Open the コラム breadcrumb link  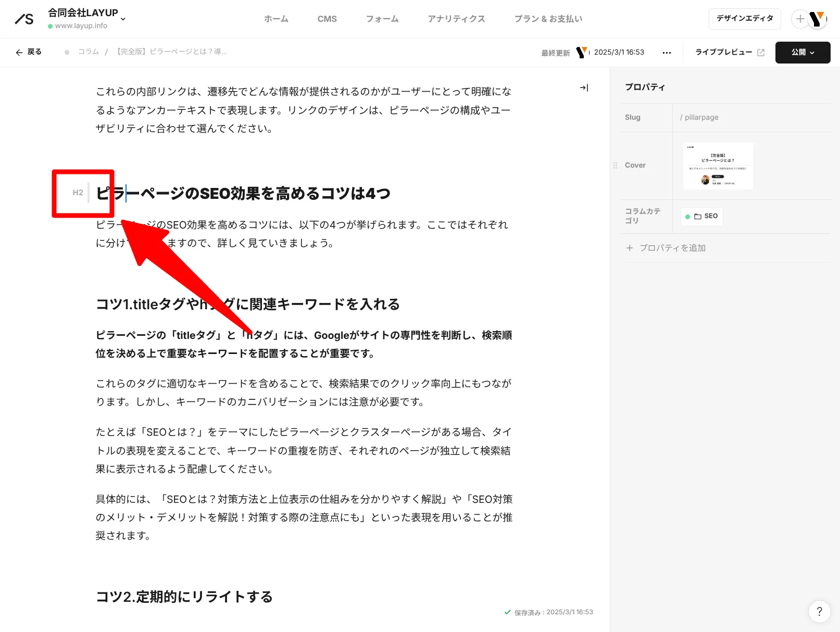click(x=89, y=52)
